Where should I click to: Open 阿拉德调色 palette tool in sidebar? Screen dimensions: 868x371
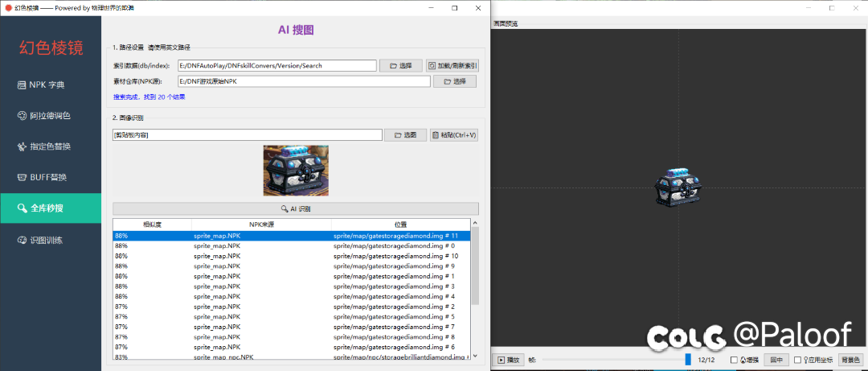click(x=51, y=115)
